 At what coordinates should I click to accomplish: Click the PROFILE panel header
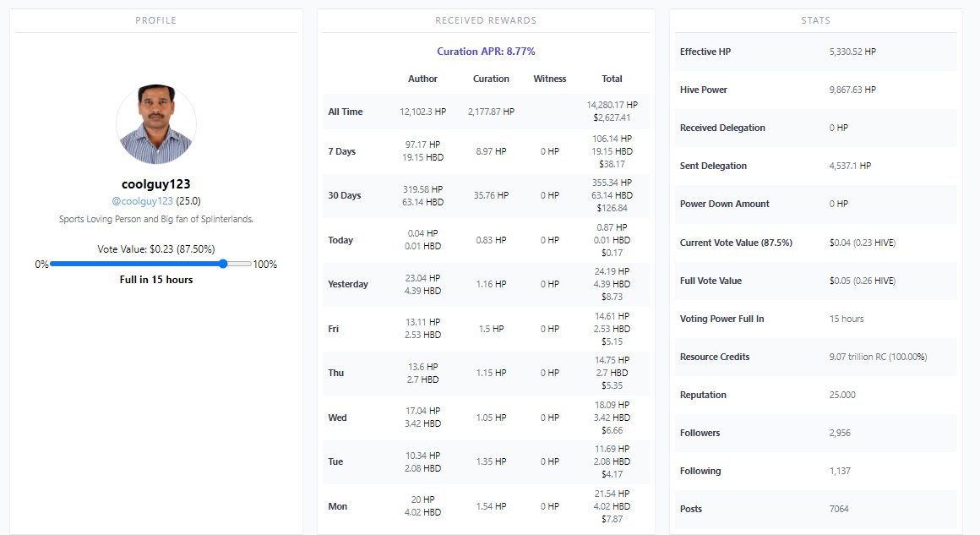[x=156, y=20]
